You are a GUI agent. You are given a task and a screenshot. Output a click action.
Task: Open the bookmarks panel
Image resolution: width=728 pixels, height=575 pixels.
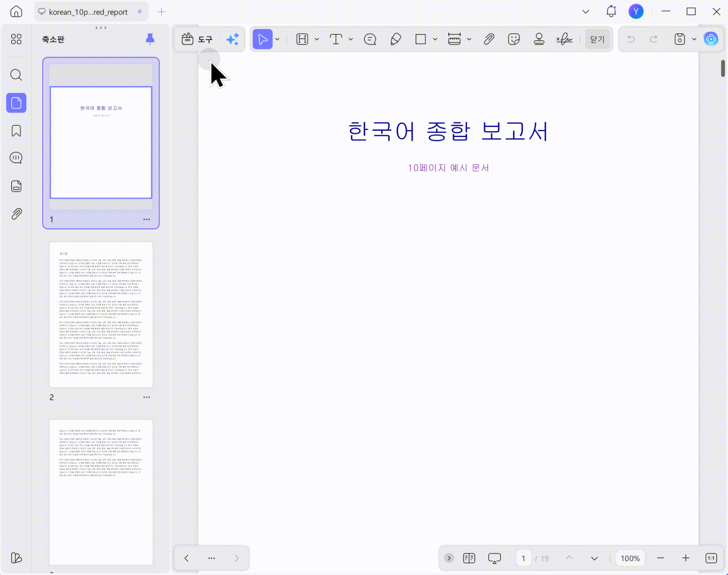point(16,131)
